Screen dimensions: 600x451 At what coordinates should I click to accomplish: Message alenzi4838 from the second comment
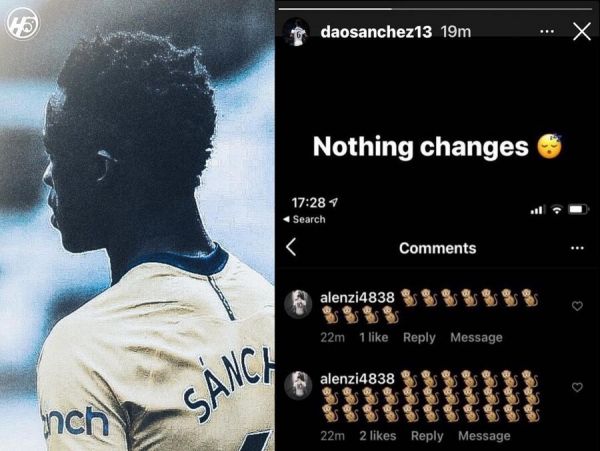[x=484, y=436]
